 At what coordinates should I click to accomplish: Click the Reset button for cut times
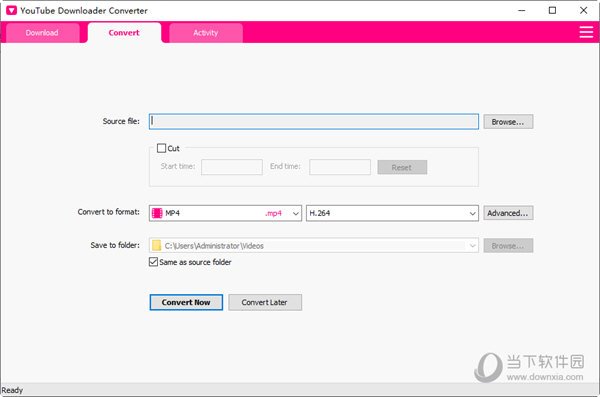(x=402, y=167)
